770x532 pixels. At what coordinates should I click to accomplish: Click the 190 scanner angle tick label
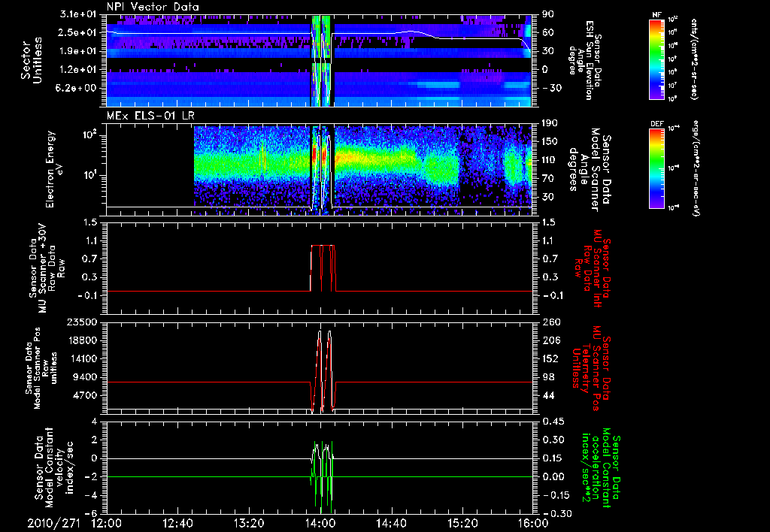[x=550, y=124]
